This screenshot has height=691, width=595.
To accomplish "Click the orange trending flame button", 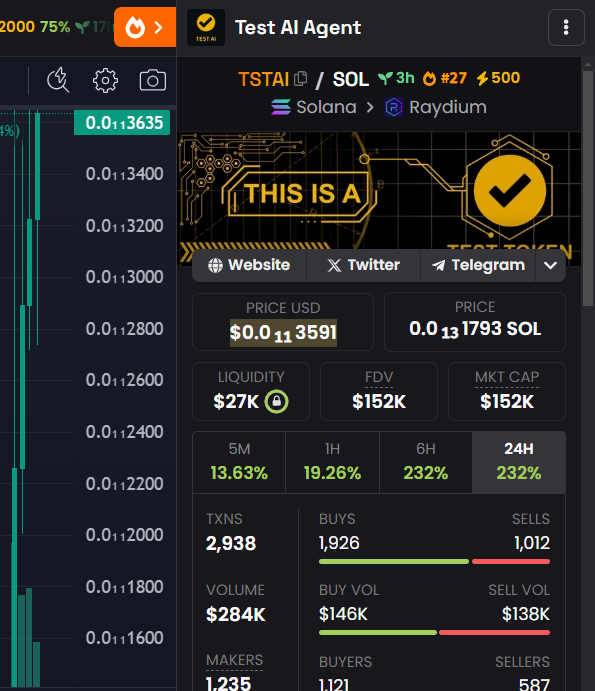I will coord(145,27).
